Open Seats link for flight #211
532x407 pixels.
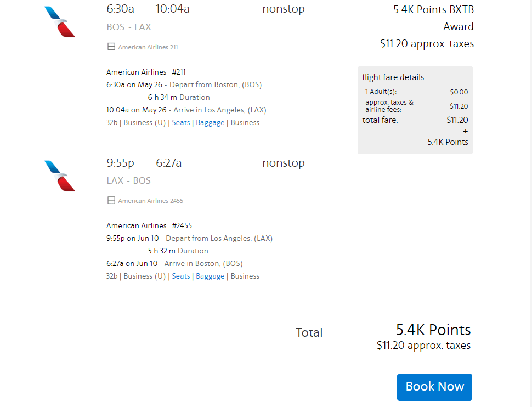point(181,123)
